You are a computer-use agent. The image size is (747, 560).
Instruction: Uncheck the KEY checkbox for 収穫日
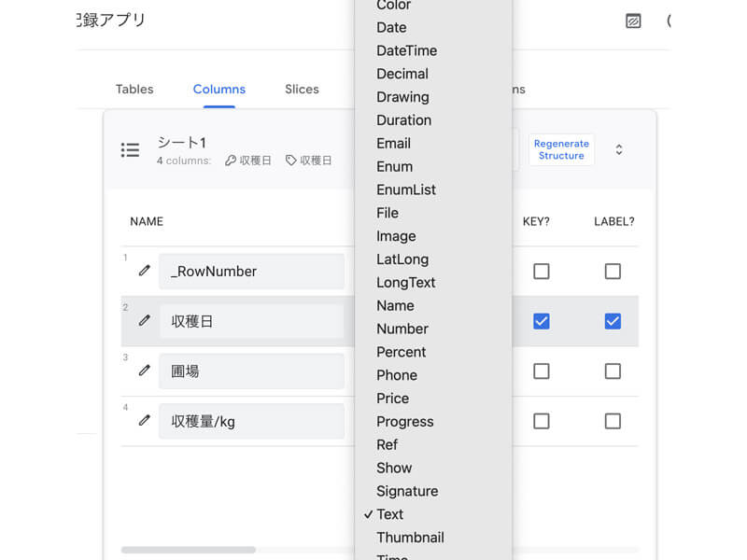pyautogui.click(x=541, y=321)
